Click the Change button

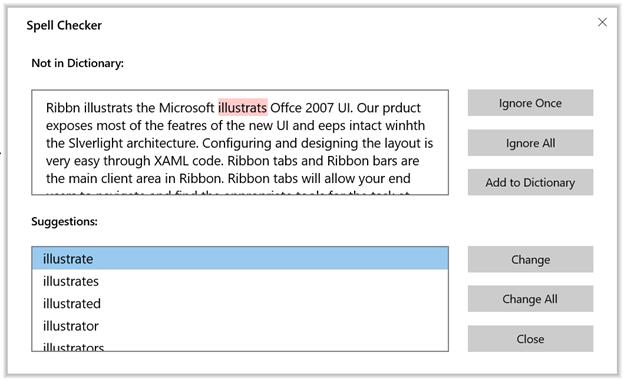(530, 260)
